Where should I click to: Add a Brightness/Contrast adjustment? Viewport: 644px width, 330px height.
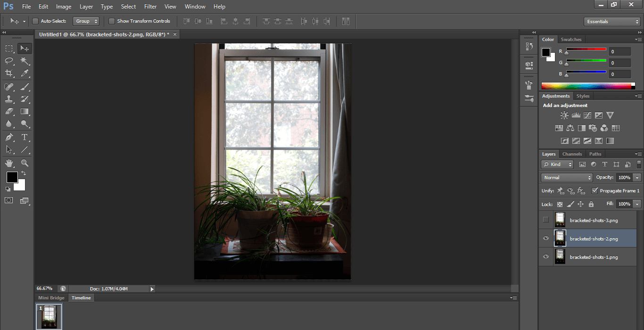(564, 115)
